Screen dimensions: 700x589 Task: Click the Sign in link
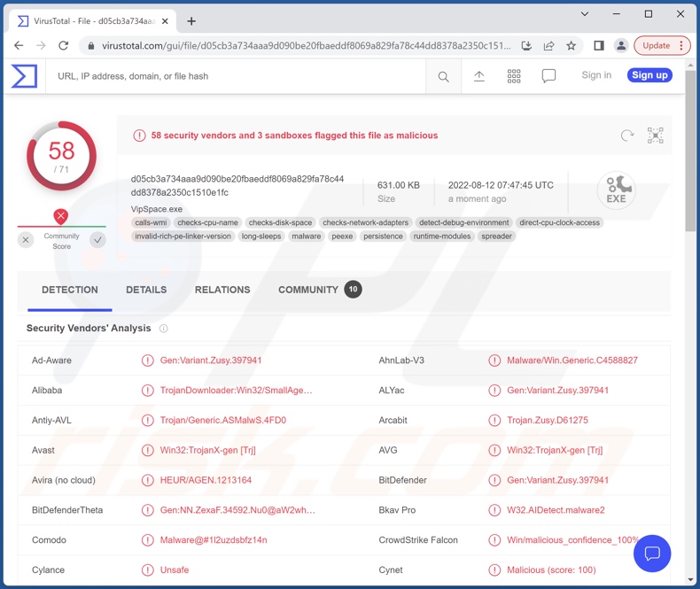click(596, 75)
